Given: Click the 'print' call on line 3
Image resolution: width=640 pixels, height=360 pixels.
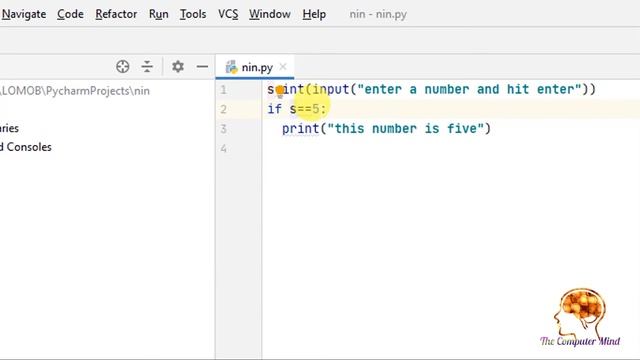Looking at the screenshot, I should click(300, 129).
